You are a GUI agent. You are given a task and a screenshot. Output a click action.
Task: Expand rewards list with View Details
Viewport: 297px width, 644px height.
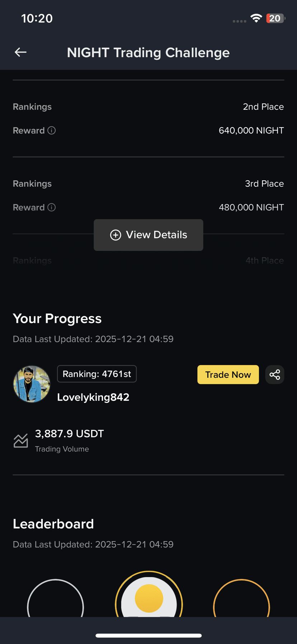[148, 235]
